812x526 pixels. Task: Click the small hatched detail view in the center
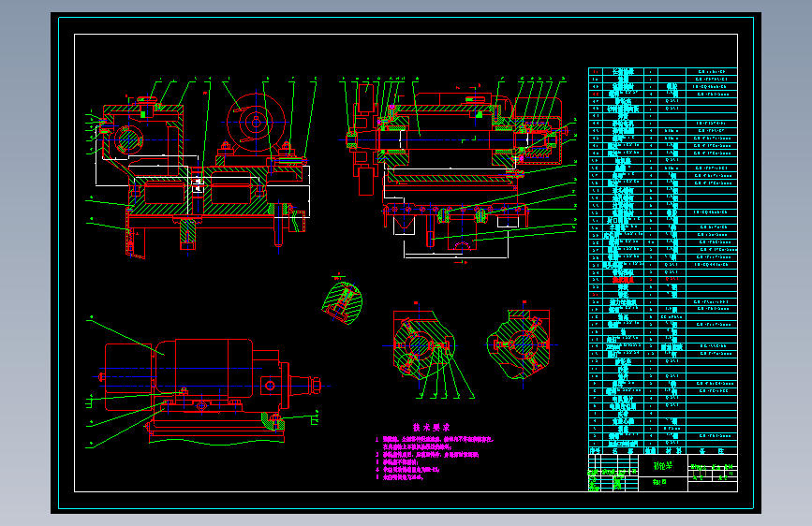342,303
